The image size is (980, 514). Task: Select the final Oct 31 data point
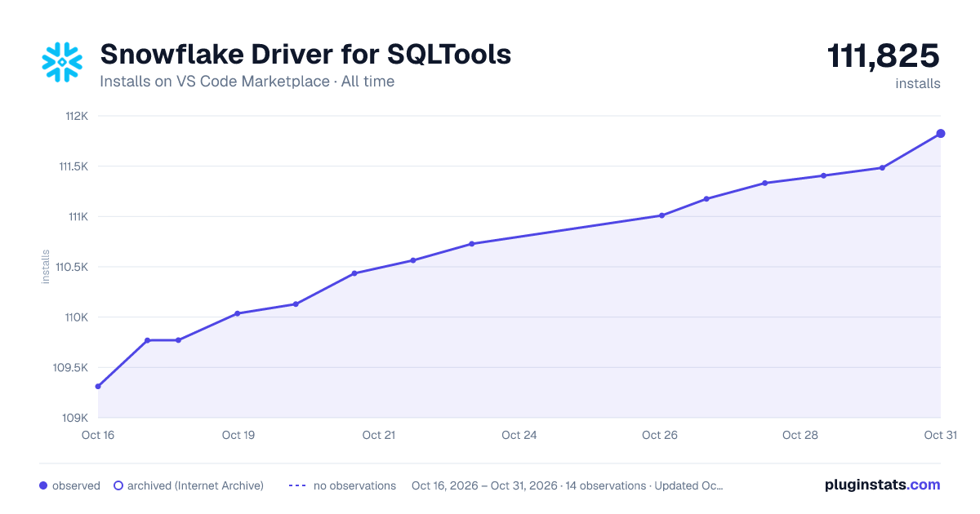(x=941, y=133)
